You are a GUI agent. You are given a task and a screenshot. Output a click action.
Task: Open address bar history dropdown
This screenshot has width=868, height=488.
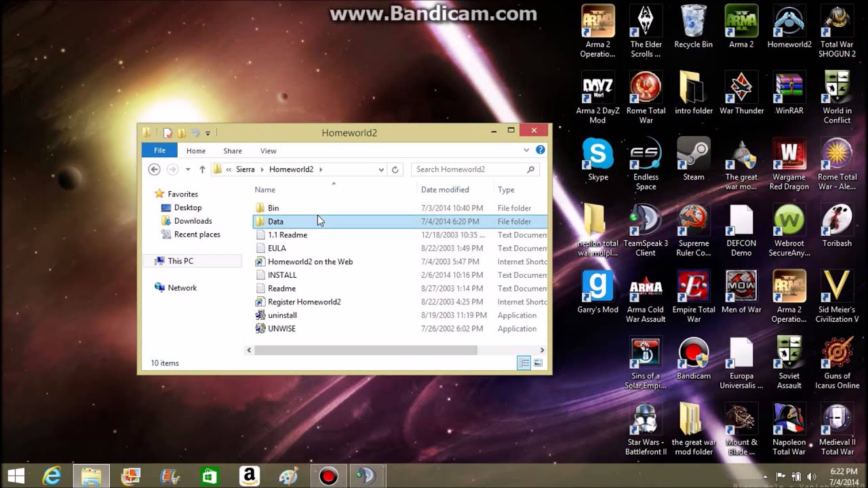click(x=381, y=169)
